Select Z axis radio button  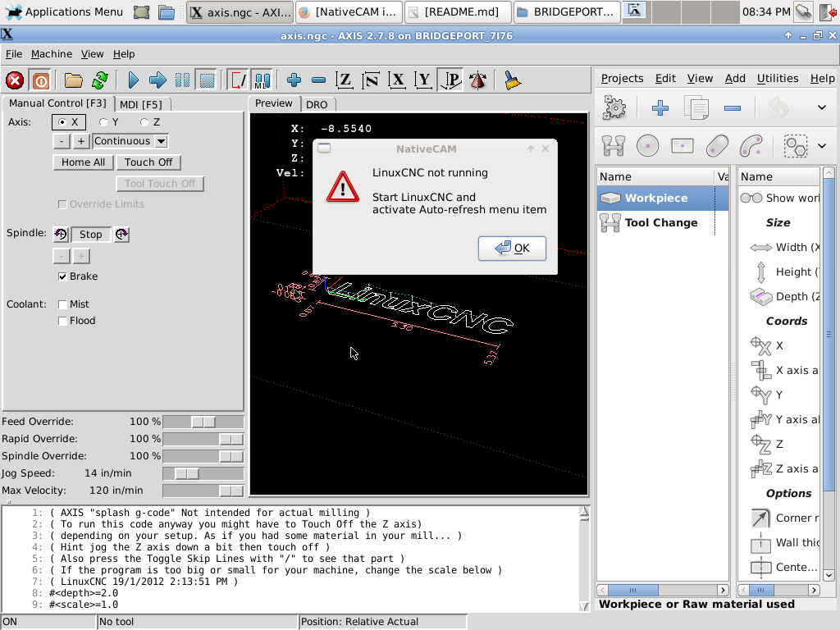point(144,122)
